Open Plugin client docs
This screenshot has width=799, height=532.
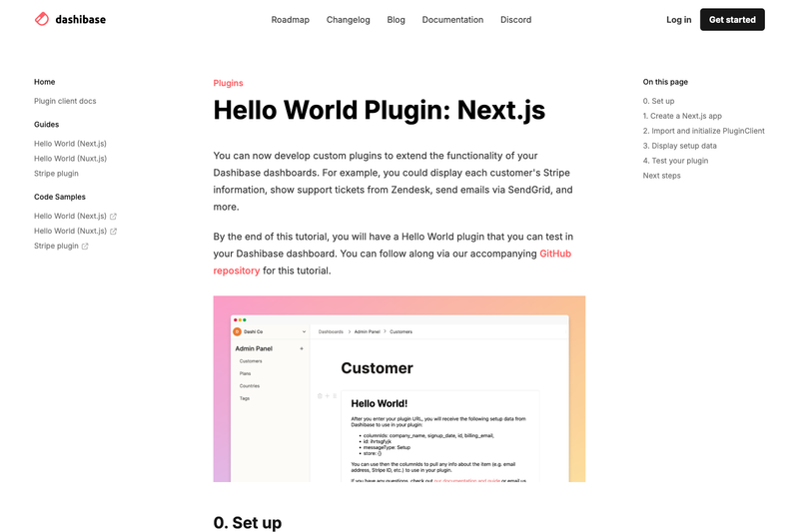point(65,101)
